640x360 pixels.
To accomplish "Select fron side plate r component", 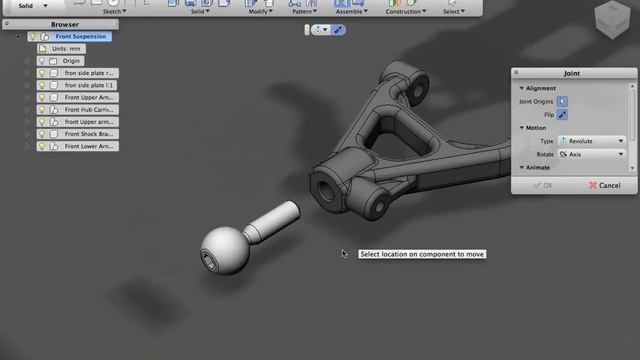I will tap(89, 73).
